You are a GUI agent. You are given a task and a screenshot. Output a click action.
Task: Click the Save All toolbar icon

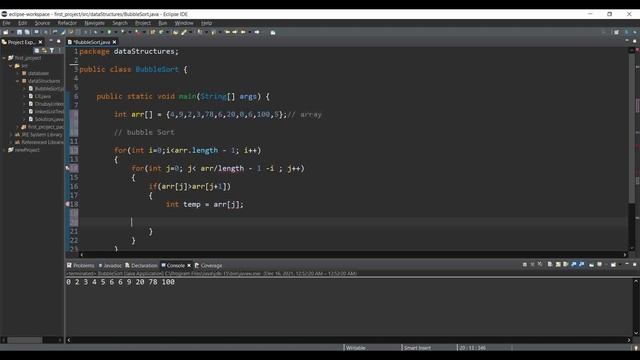pyautogui.click(x=27, y=32)
